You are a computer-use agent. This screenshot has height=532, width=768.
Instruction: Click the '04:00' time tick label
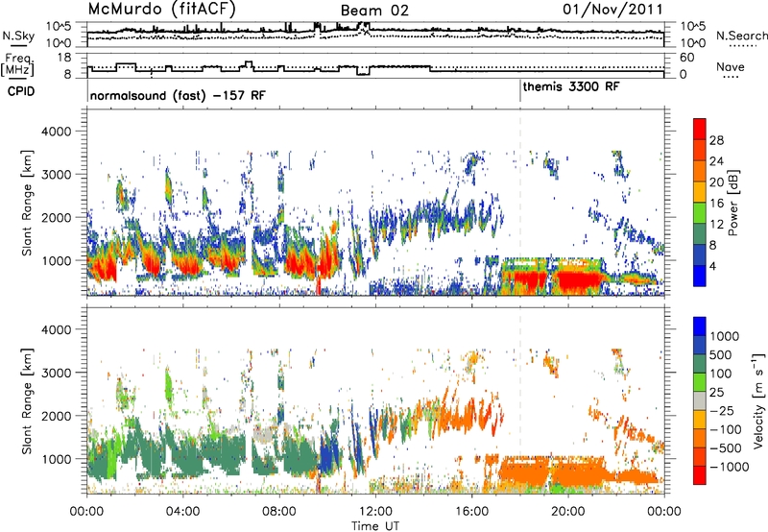tap(182, 511)
